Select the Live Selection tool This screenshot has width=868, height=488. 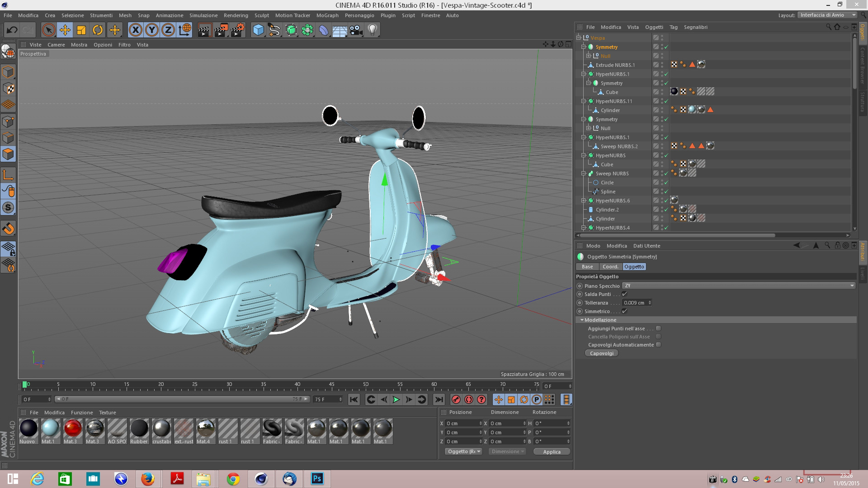point(48,30)
